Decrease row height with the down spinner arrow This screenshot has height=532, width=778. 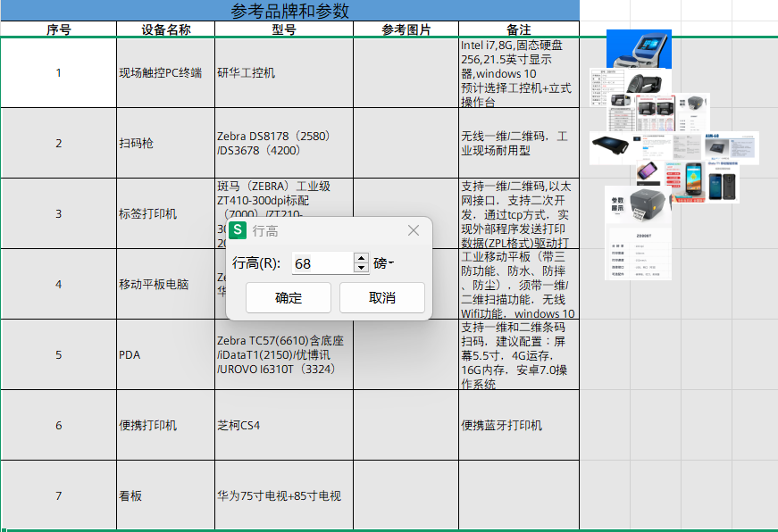tap(361, 268)
